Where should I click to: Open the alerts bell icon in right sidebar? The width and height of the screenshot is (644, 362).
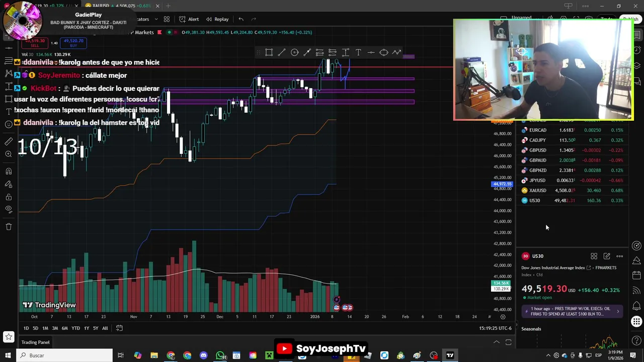(636, 306)
